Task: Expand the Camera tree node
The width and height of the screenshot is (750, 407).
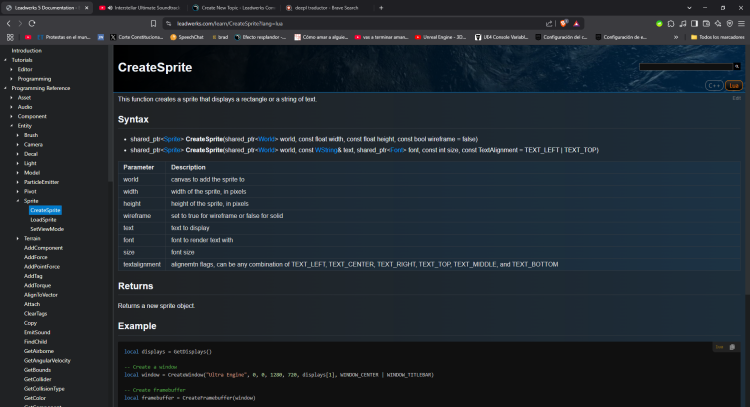Action: [18, 144]
